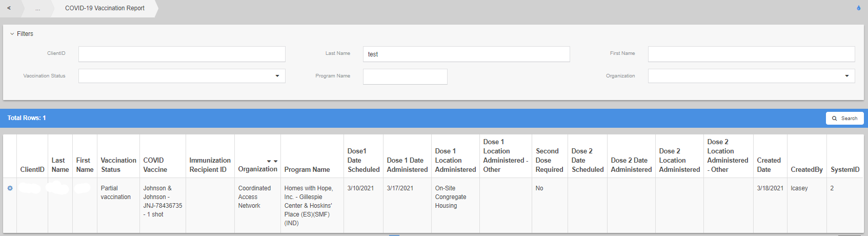Focus the First Name filter field
Image resolution: width=868 pixels, height=236 pixels.
click(x=751, y=54)
